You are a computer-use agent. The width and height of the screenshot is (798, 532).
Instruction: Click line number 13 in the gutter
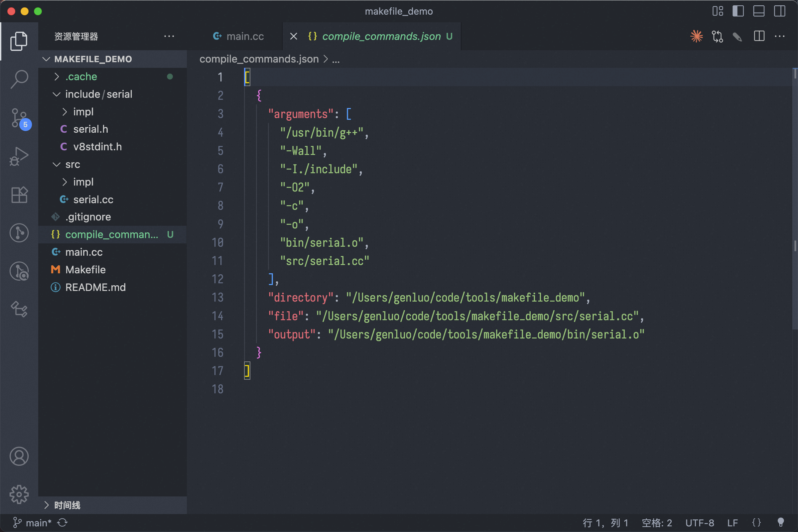pyautogui.click(x=217, y=298)
